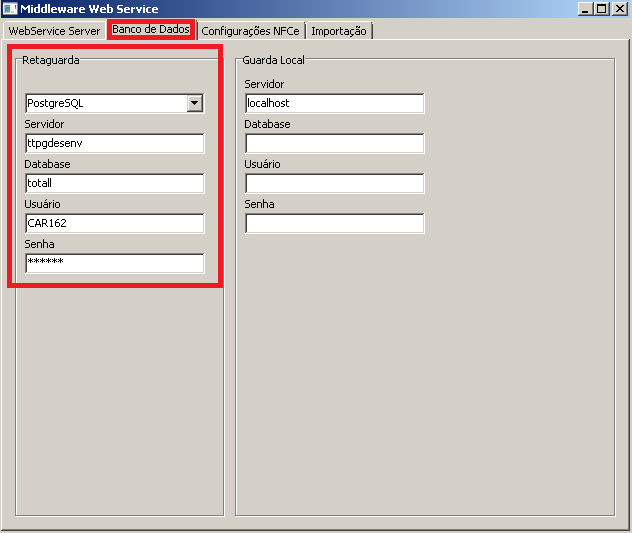632x533 pixels.
Task: Click the application icon in the title bar
Action: tap(10, 9)
